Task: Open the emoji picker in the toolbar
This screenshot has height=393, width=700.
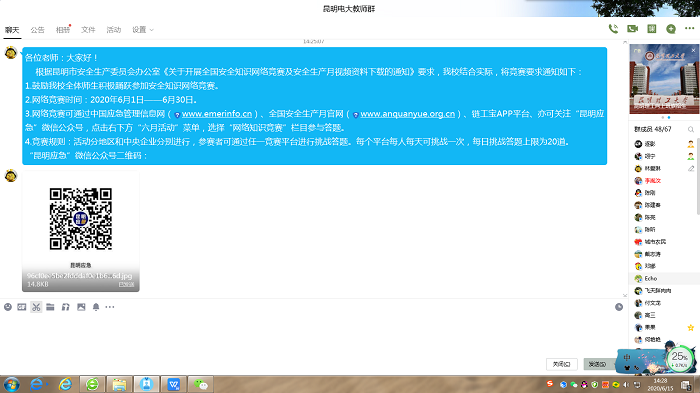Action: coord(8,307)
